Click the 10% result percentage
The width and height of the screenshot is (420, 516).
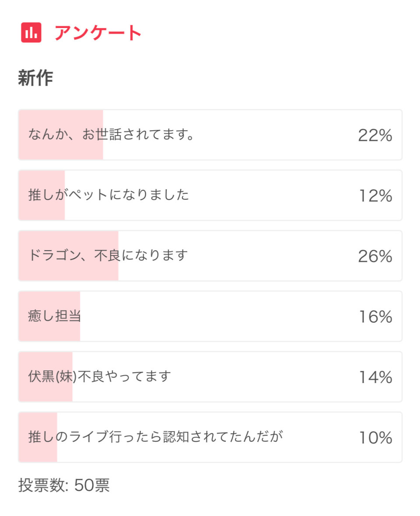point(375,438)
